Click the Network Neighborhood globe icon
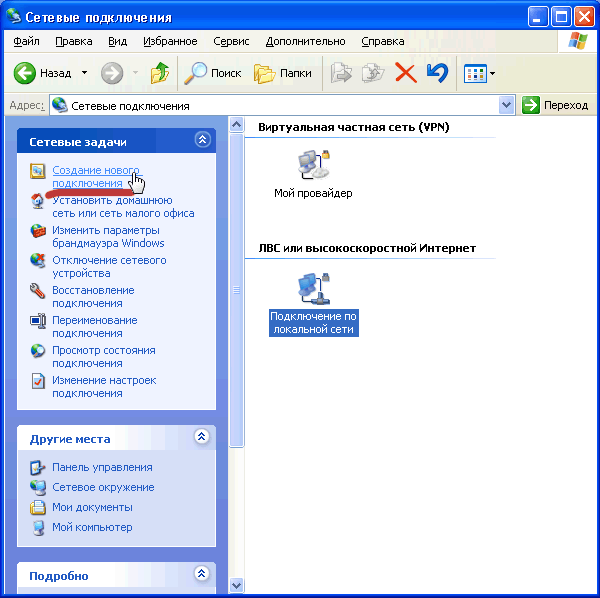Image resolution: width=600 pixels, height=598 pixels. pyautogui.click(x=38, y=487)
